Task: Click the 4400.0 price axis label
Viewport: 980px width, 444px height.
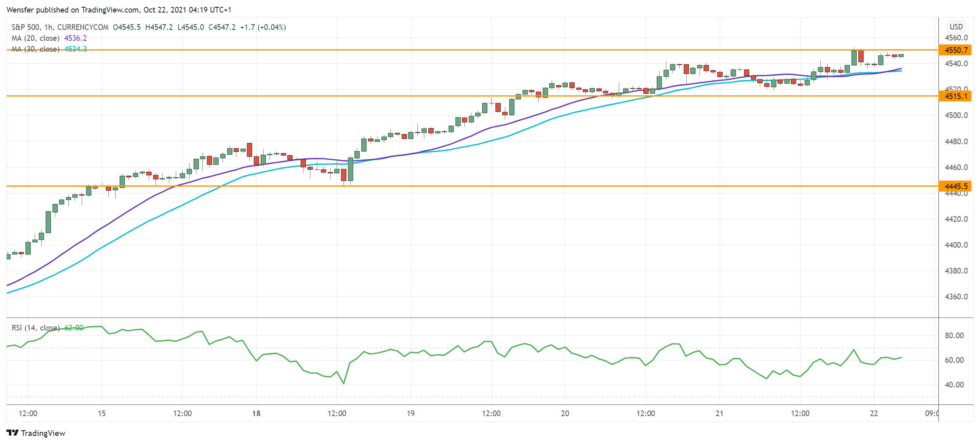Action: point(956,245)
